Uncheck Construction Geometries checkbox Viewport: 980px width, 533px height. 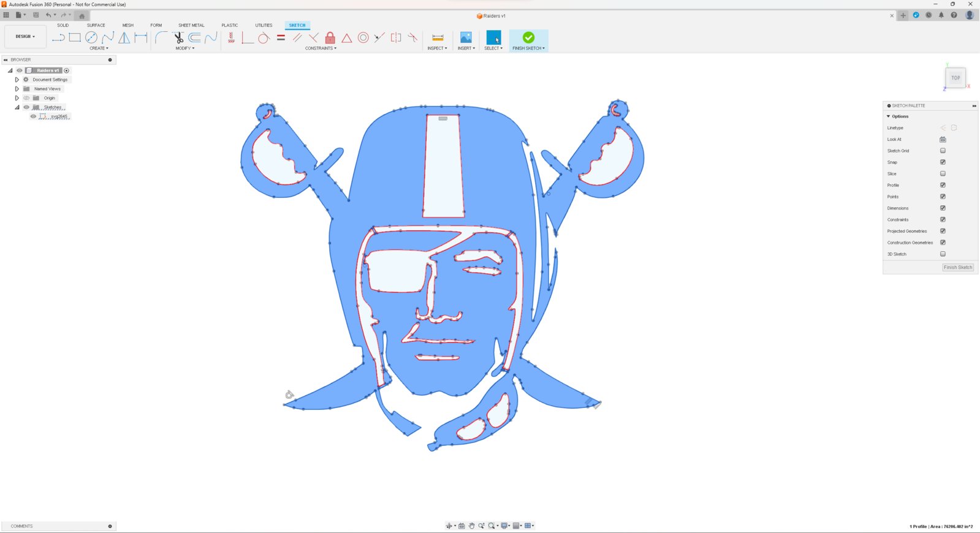point(943,243)
